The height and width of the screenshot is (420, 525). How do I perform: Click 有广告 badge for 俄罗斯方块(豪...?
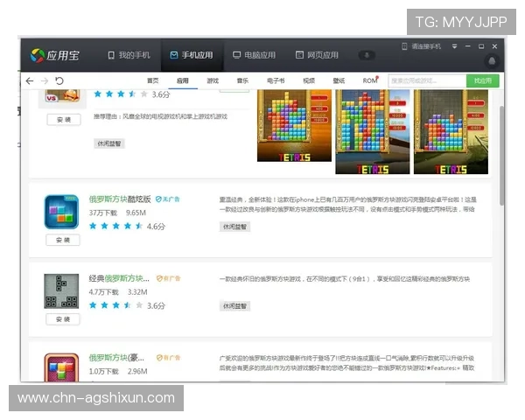pos(168,358)
